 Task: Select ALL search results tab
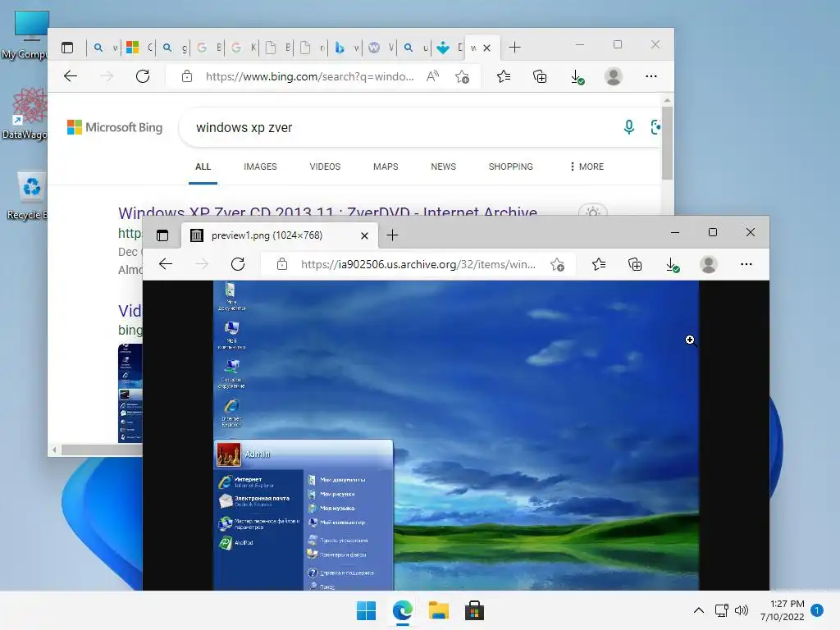tap(203, 167)
